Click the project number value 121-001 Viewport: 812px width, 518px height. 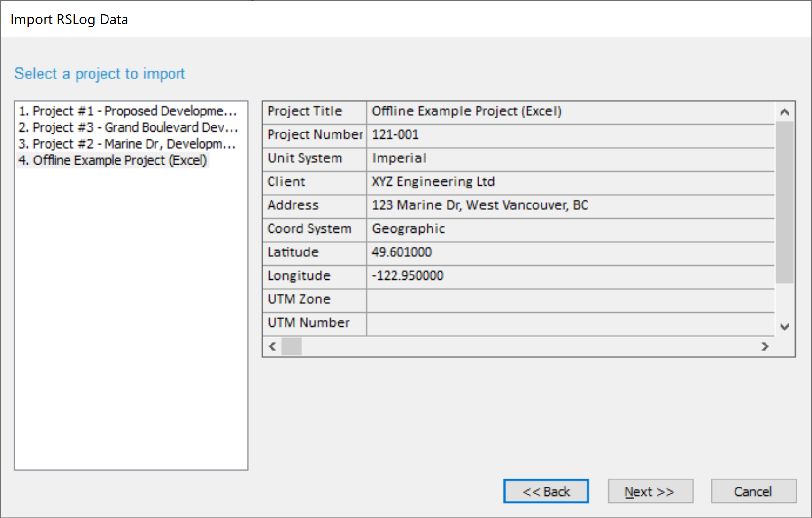pos(571,136)
